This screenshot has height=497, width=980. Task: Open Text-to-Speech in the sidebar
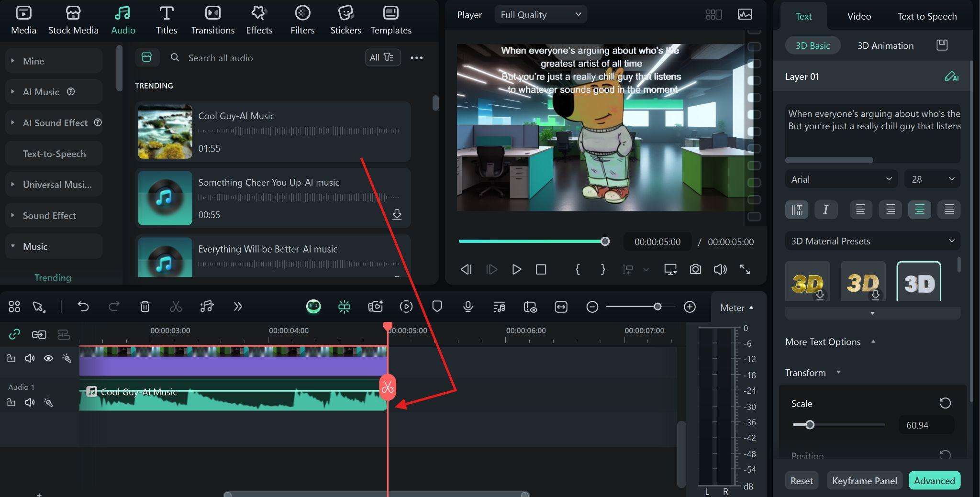pos(54,154)
